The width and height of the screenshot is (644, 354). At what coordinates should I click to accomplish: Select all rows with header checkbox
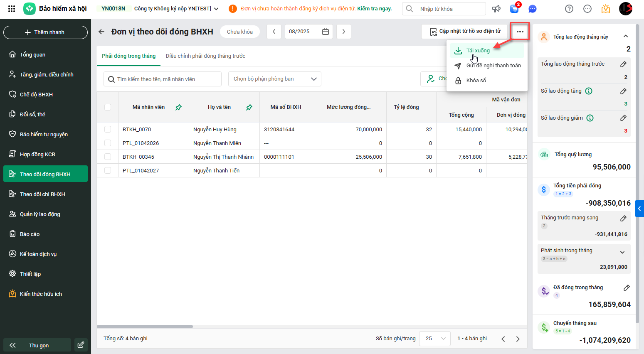(108, 107)
